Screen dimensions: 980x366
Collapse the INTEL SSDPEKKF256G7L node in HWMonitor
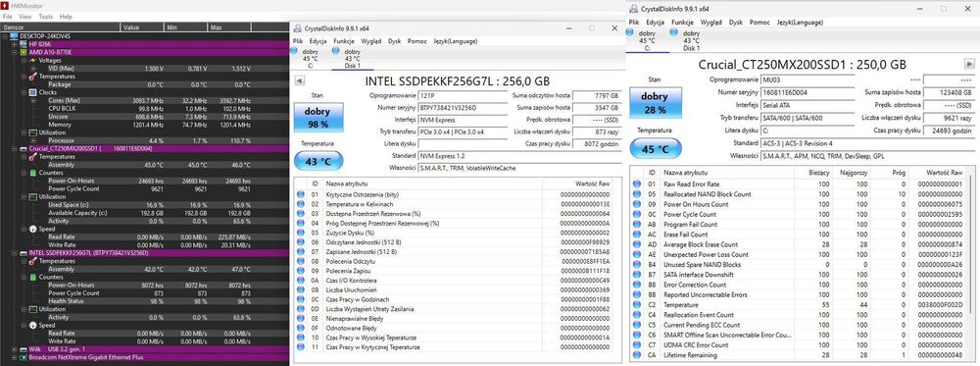[15, 253]
